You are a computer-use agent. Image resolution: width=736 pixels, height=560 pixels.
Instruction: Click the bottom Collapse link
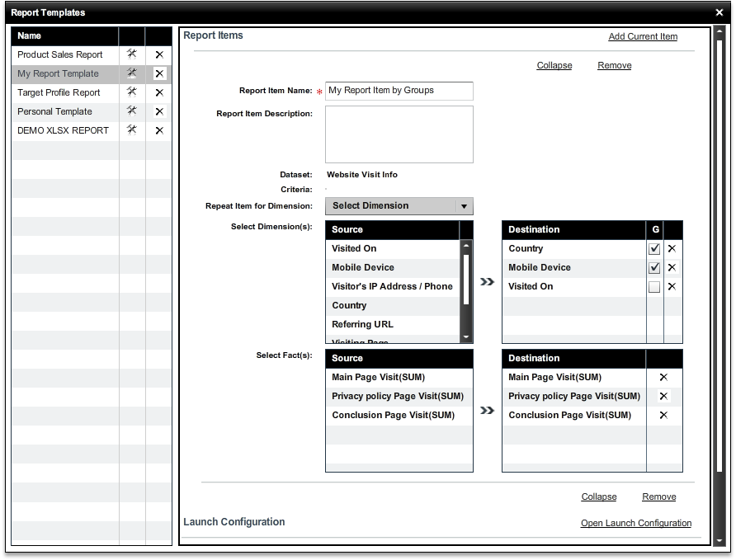598,496
